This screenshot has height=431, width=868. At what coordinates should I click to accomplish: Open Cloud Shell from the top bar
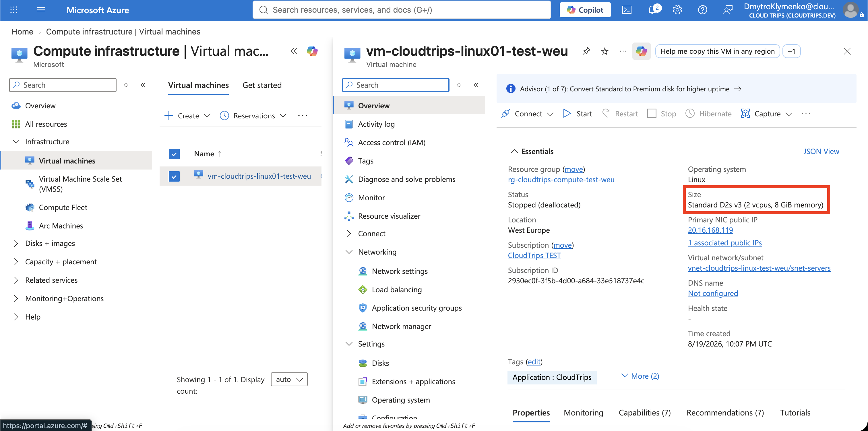[x=627, y=10]
